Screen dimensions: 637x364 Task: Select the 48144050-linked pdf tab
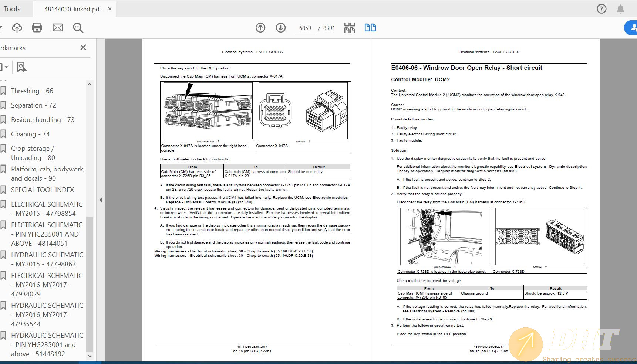[74, 9]
